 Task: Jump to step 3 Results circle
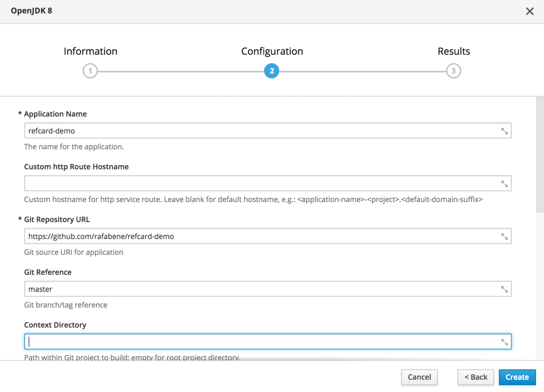pyautogui.click(x=454, y=71)
